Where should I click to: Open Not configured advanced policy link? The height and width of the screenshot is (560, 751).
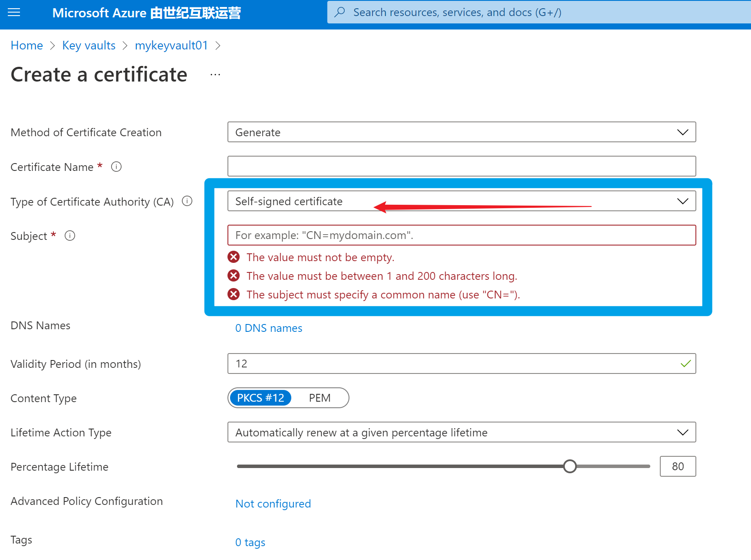pyautogui.click(x=273, y=504)
